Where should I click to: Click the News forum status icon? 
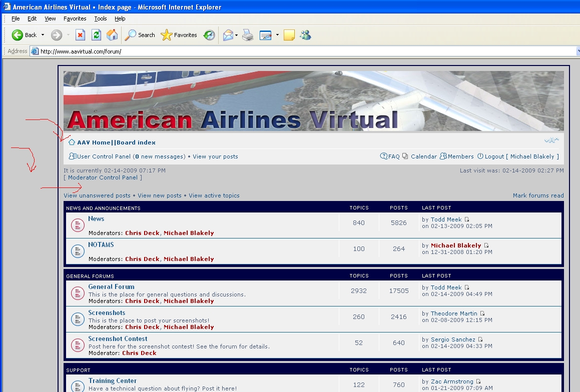[78, 225]
